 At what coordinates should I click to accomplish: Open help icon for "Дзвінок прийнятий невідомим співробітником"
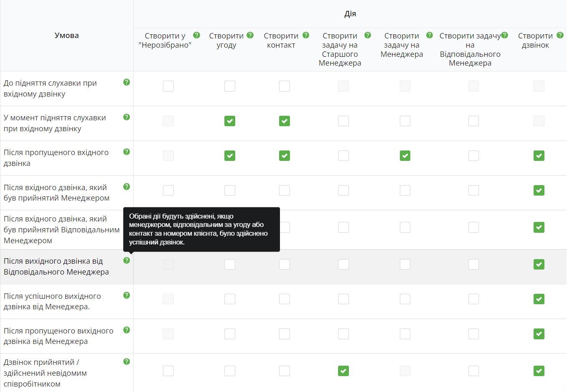click(x=127, y=361)
